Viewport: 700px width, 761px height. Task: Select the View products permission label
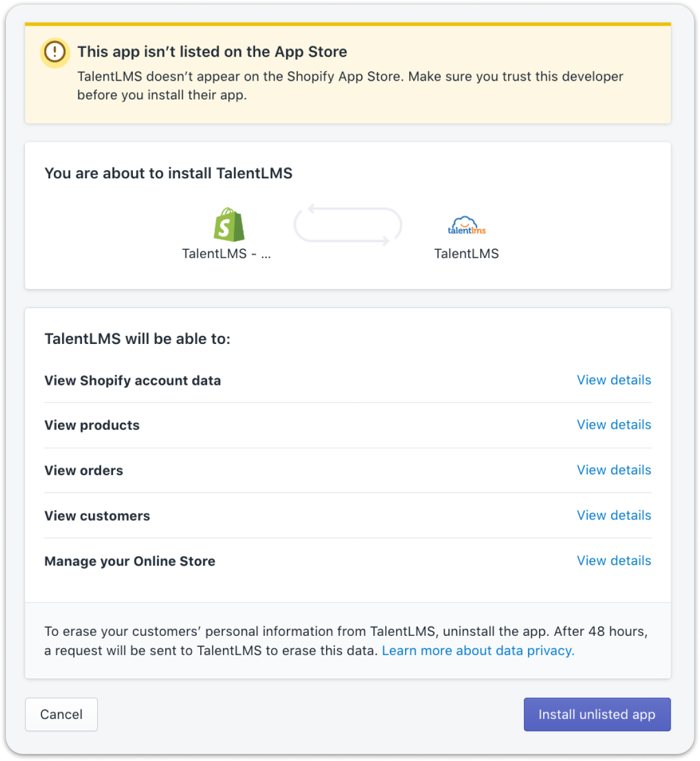[x=92, y=425]
